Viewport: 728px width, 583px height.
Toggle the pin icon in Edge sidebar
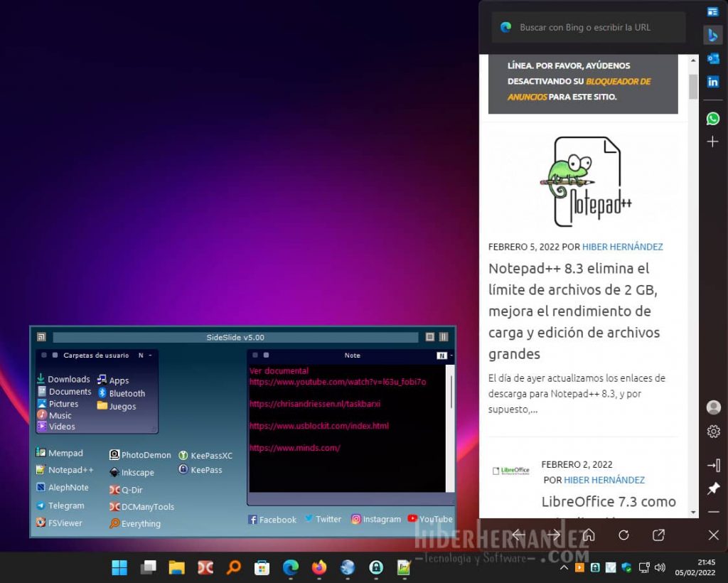coord(713,488)
